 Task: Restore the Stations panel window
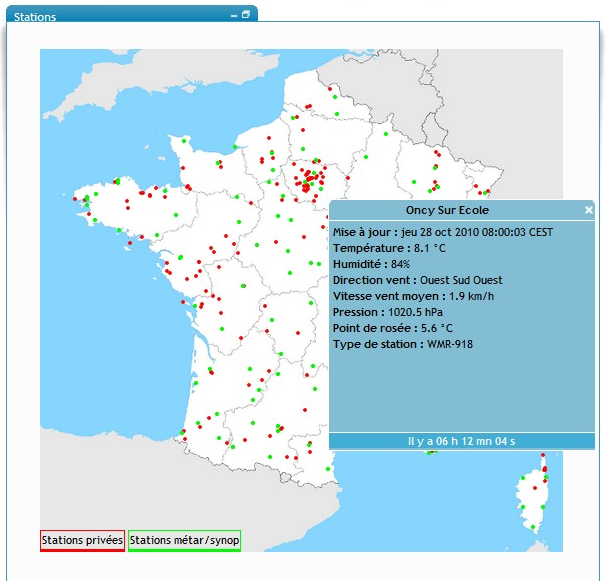[x=246, y=14]
